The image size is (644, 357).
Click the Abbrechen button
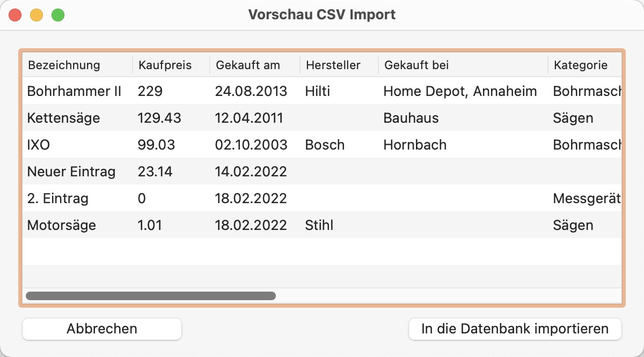click(102, 329)
